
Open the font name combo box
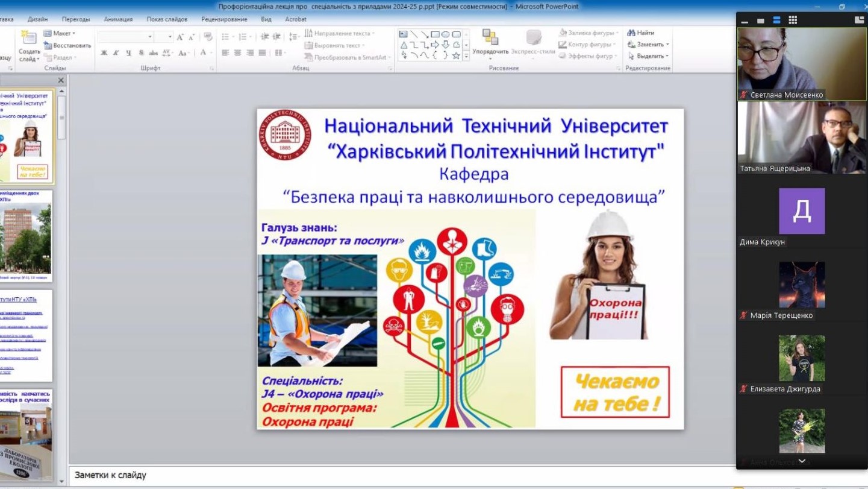pyautogui.click(x=125, y=37)
